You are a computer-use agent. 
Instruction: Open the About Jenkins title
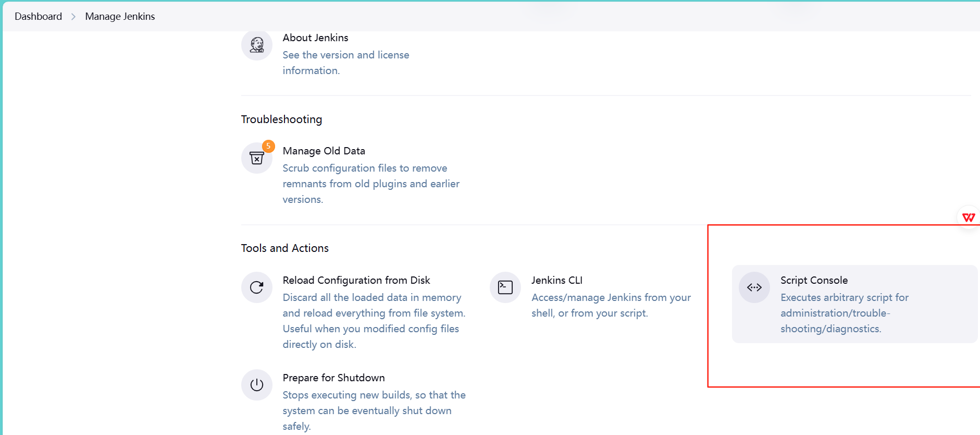click(315, 38)
